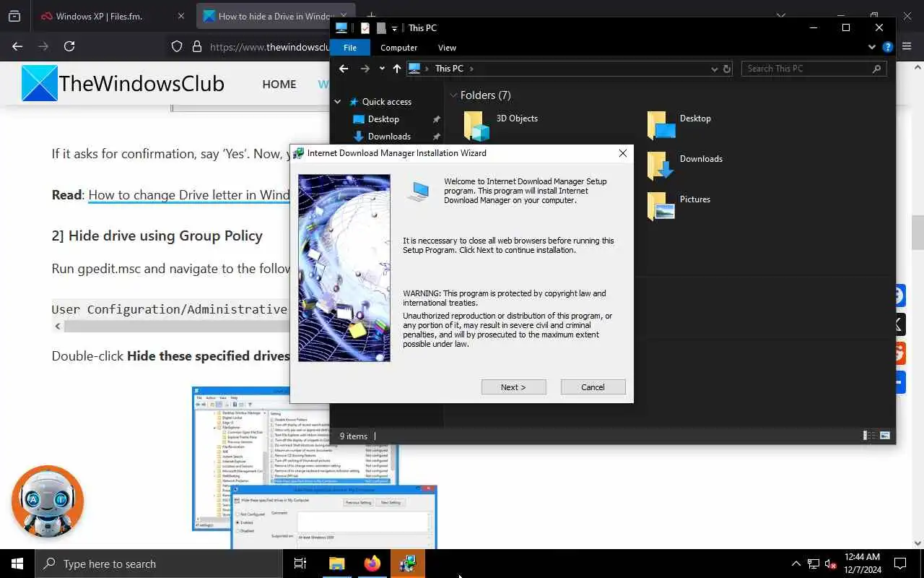924x578 pixels.
Task: Click the site padlock icon in Firefox
Action: (196, 47)
